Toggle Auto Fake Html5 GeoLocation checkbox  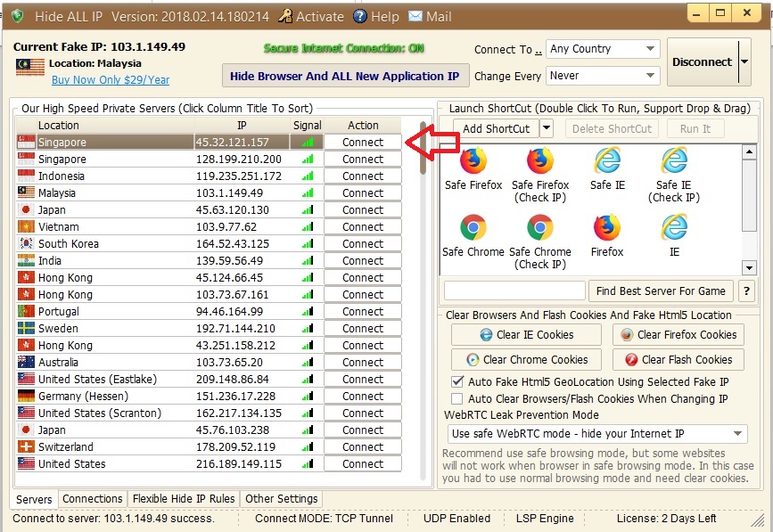[457, 381]
